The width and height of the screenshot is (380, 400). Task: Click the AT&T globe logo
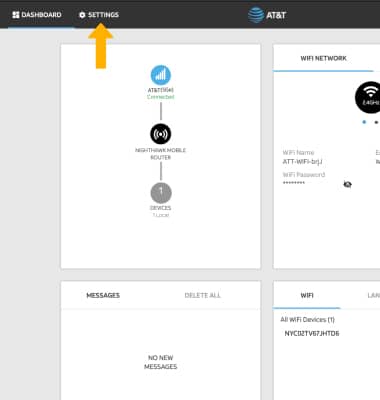point(256,15)
